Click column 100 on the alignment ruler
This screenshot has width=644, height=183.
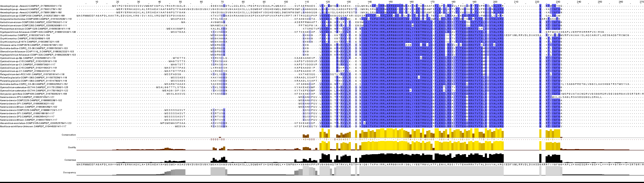click(286, 2)
